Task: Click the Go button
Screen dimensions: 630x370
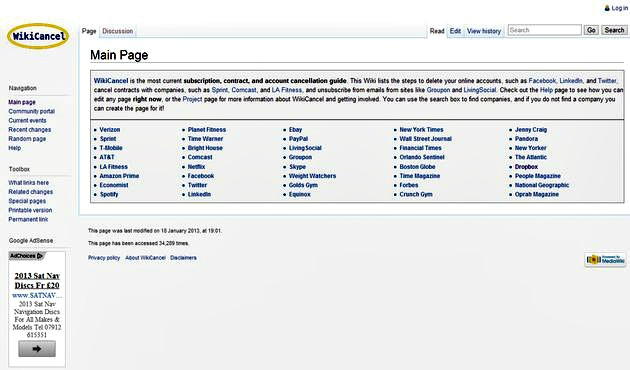Action: pyautogui.click(x=591, y=30)
